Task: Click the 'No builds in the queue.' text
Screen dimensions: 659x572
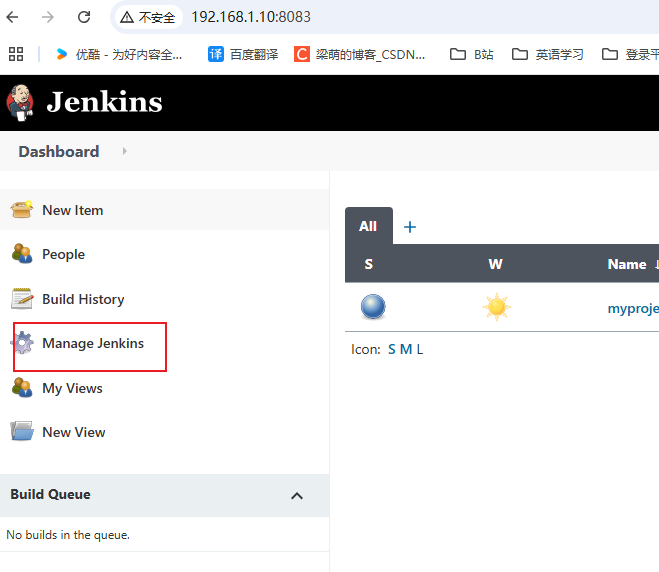Action: 68,535
